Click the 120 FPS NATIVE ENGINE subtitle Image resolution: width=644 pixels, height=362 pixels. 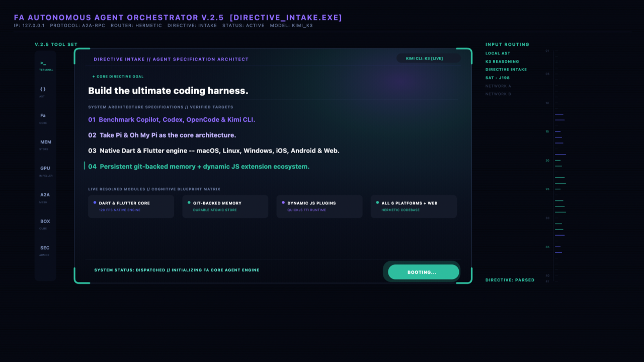click(x=120, y=210)
